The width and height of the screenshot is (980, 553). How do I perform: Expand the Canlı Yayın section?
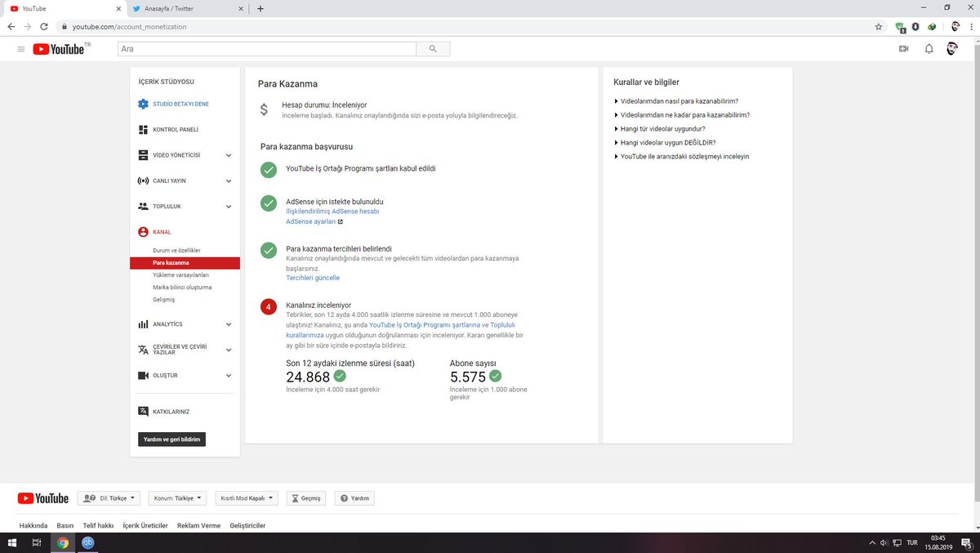[x=229, y=181]
